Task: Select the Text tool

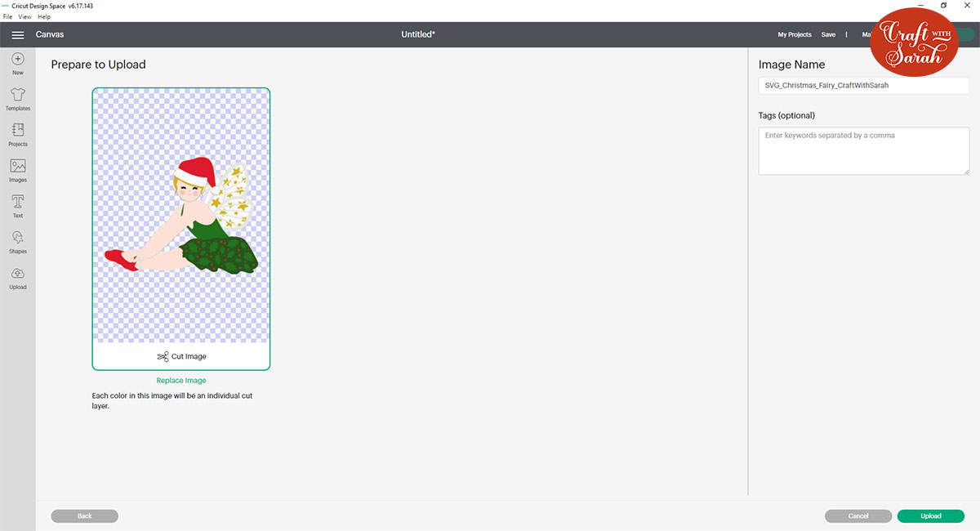Action: click(17, 204)
